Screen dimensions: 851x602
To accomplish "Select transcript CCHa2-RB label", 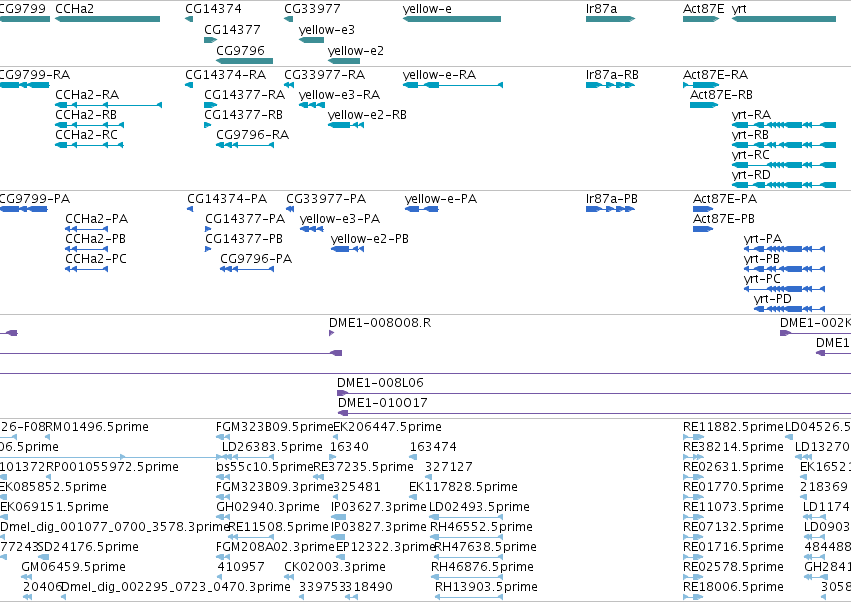I will tap(86, 115).
